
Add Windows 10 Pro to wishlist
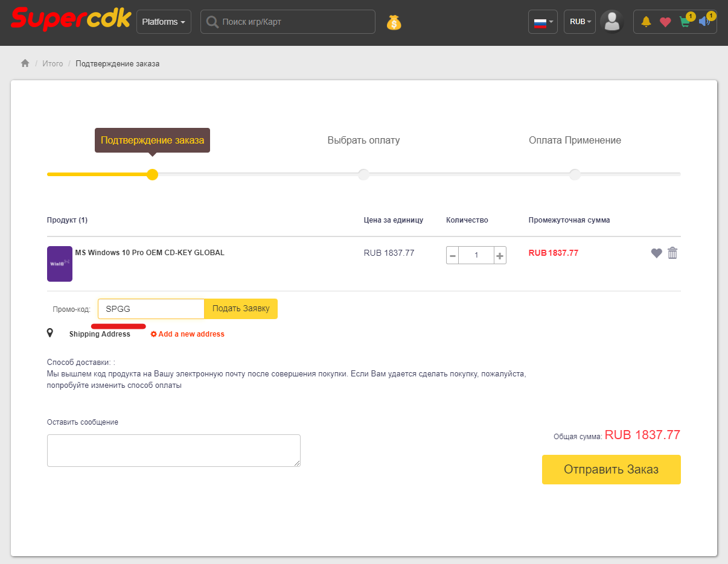(657, 253)
